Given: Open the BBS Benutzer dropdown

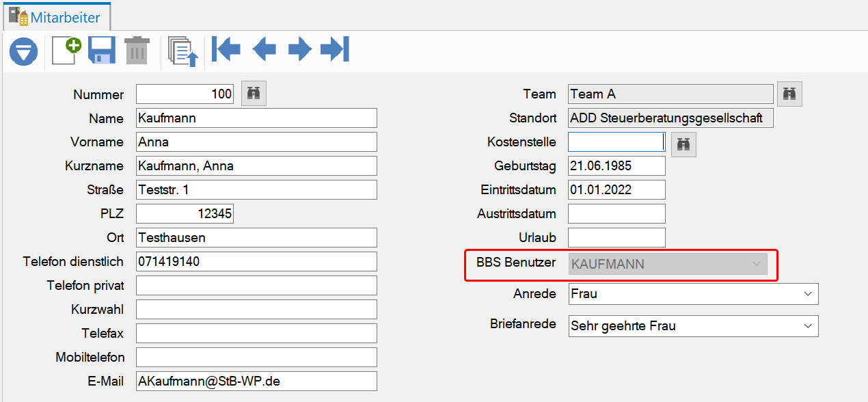Looking at the screenshot, I should tap(668, 265).
